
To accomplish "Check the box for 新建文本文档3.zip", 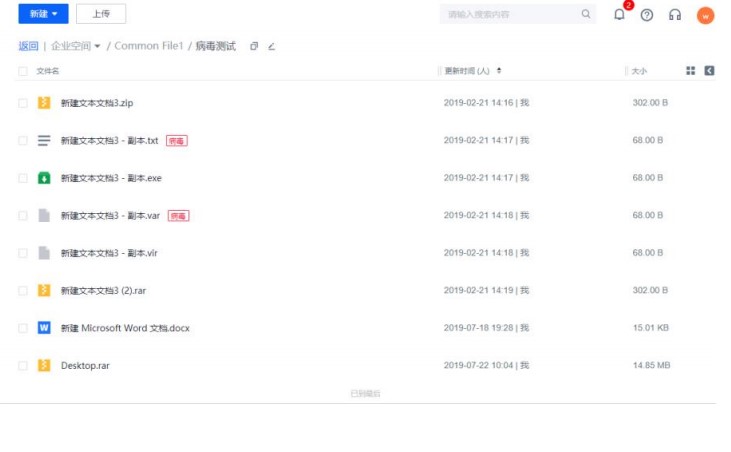I will click(x=23, y=103).
